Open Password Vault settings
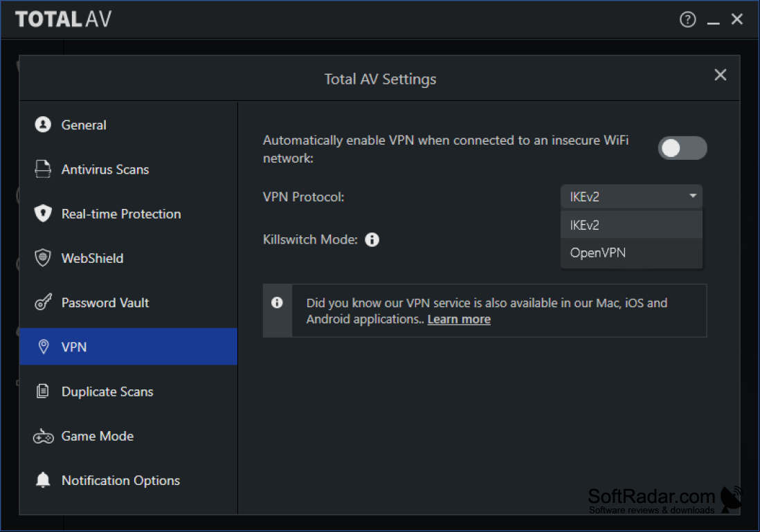The width and height of the screenshot is (760, 532). coord(129,303)
